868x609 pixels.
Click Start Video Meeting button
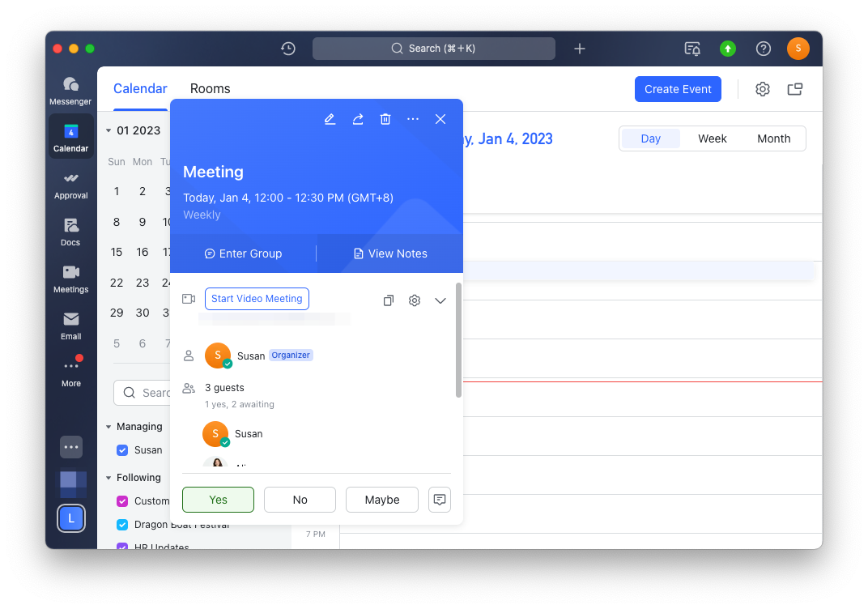pos(257,299)
